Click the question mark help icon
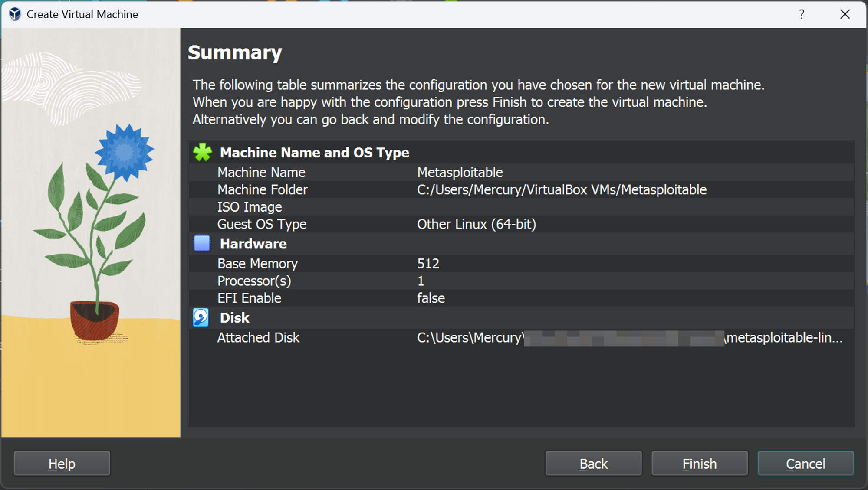 coord(802,14)
